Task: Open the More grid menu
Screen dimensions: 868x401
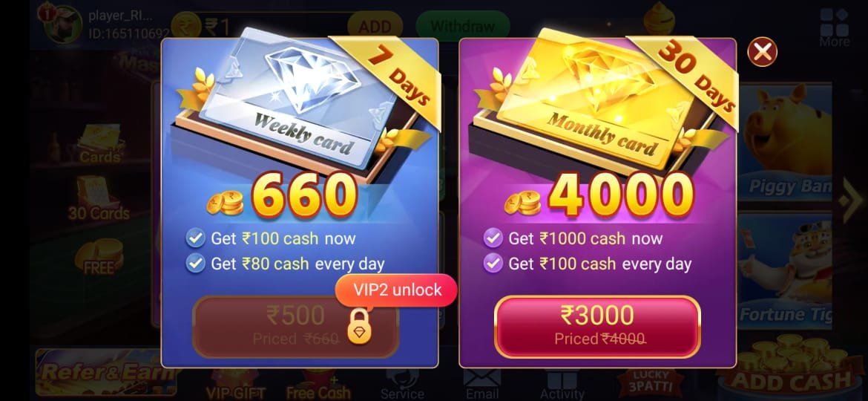Action: point(834,27)
